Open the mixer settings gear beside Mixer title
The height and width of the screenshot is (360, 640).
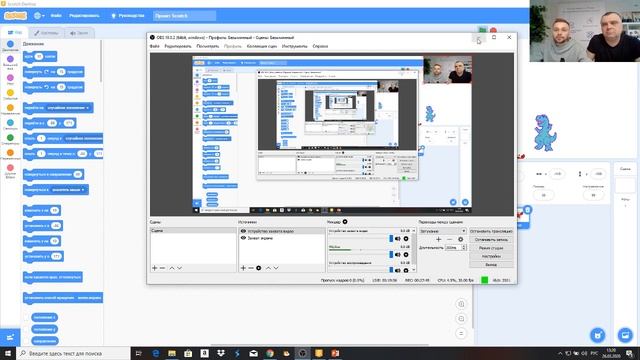(x=345, y=222)
